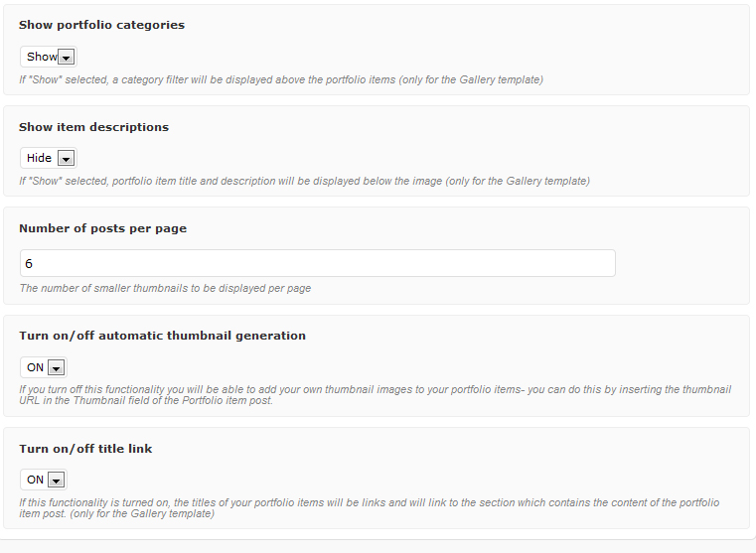Click the automatic thumbnail generation heading

pos(162,336)
